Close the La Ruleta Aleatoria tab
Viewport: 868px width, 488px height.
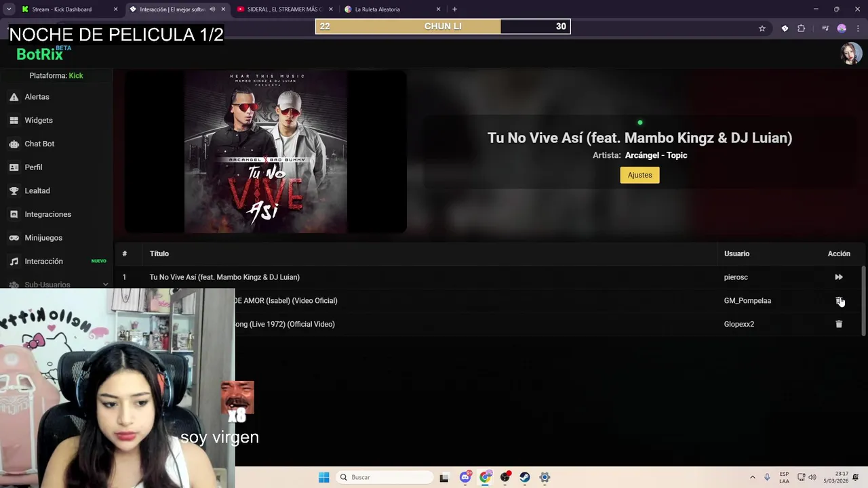point(438,9)
